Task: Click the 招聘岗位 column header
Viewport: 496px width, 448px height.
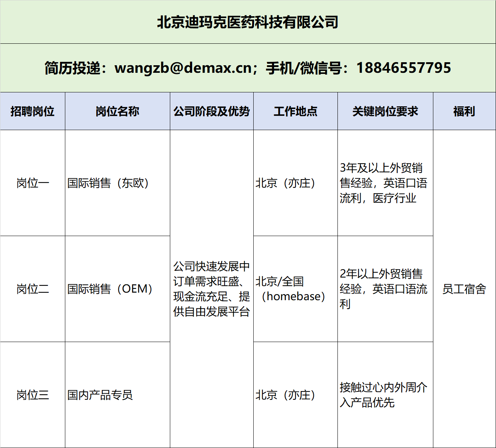Action: (32, 111)
